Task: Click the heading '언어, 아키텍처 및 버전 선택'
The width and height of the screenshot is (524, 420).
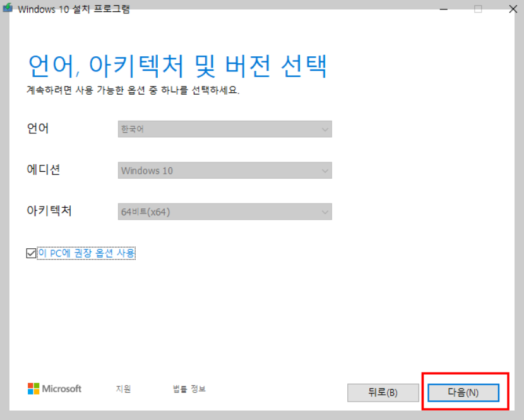Action: tap(177, 66)
